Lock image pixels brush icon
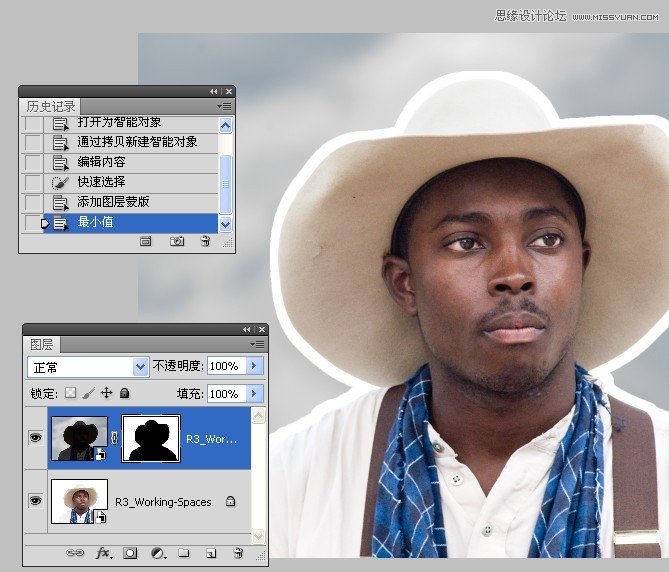This screenshot has height=572, width=669. 88,393
